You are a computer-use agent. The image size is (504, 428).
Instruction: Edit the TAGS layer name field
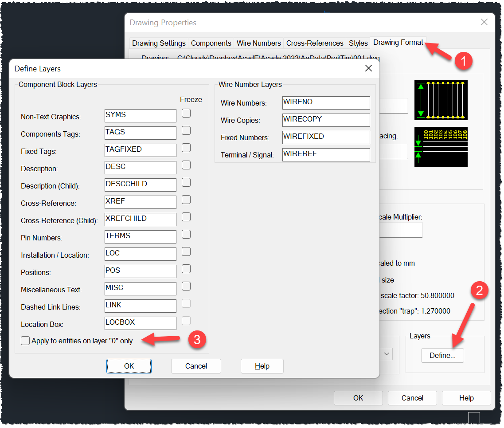tap(141, 133)
